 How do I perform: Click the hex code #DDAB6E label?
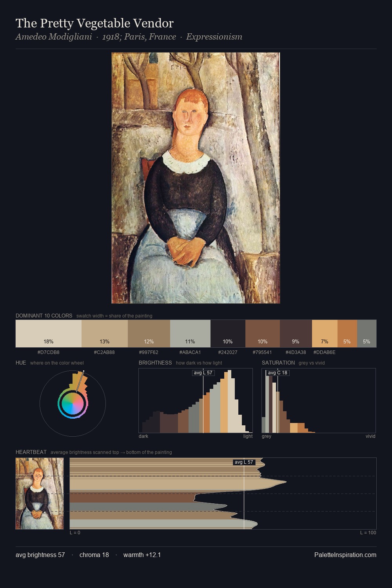click(325, 352)
